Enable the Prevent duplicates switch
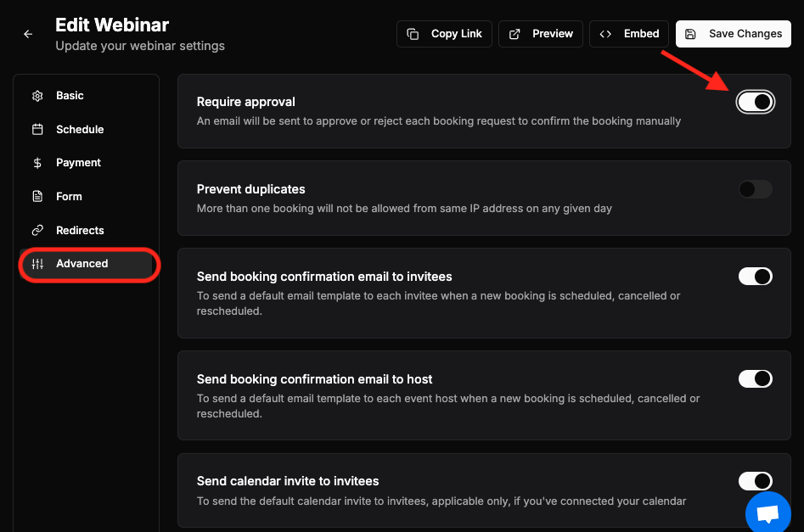 click(756, 189)
